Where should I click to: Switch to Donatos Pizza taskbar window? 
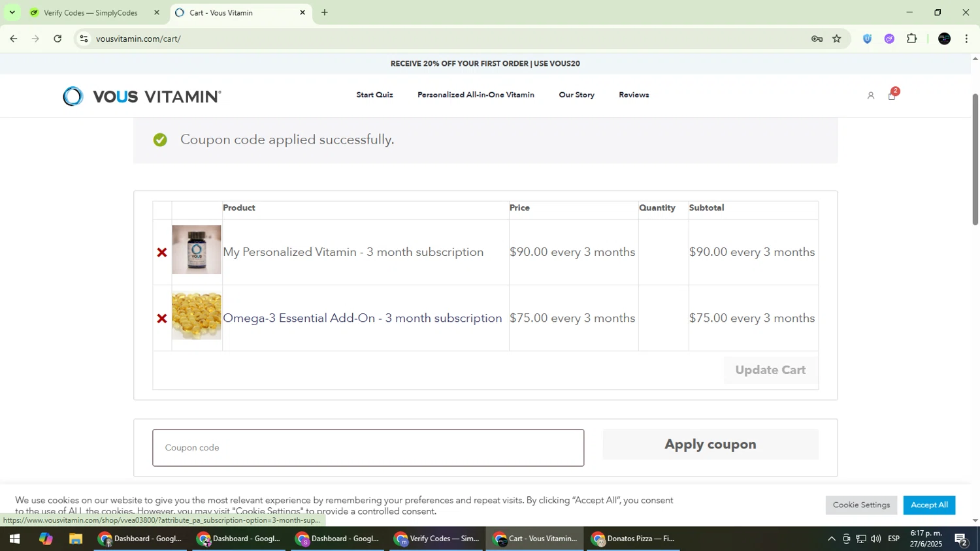[634, 539]
